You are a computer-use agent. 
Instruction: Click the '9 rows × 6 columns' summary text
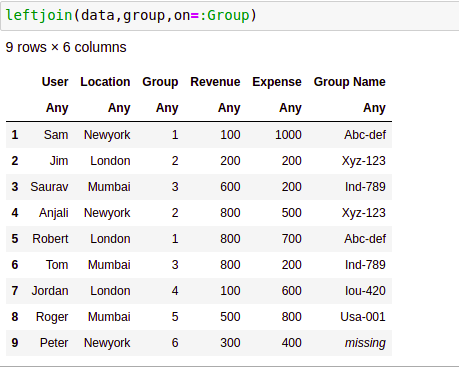pyautogui.click(x=66, y=47)
